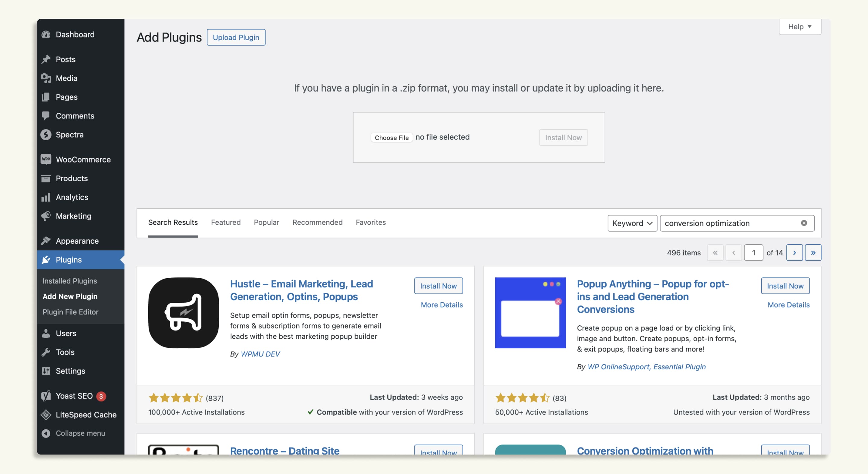Install the Hustle email marketing plugin
This screenshot has height=474, width=868.
(x=438, y=286)
